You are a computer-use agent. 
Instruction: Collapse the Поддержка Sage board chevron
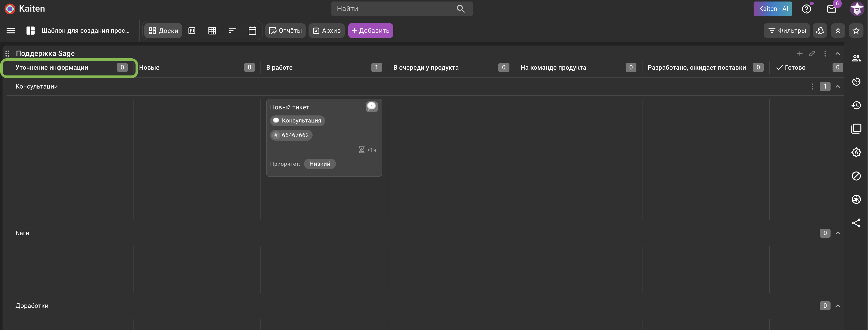point(838,54)
